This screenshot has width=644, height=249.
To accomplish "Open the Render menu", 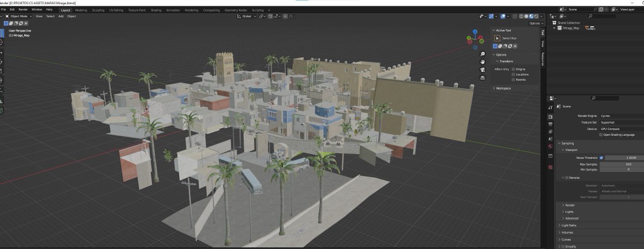I will point(23,10).
